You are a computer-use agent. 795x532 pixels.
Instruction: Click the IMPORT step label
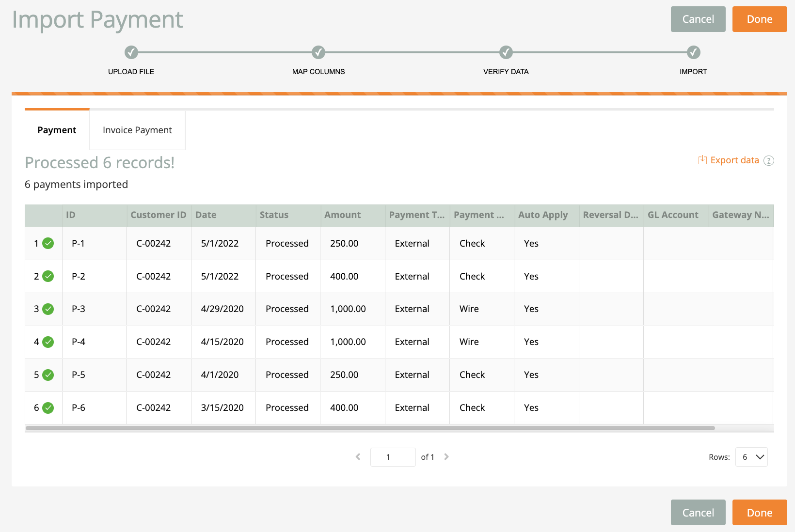point(693,72)
